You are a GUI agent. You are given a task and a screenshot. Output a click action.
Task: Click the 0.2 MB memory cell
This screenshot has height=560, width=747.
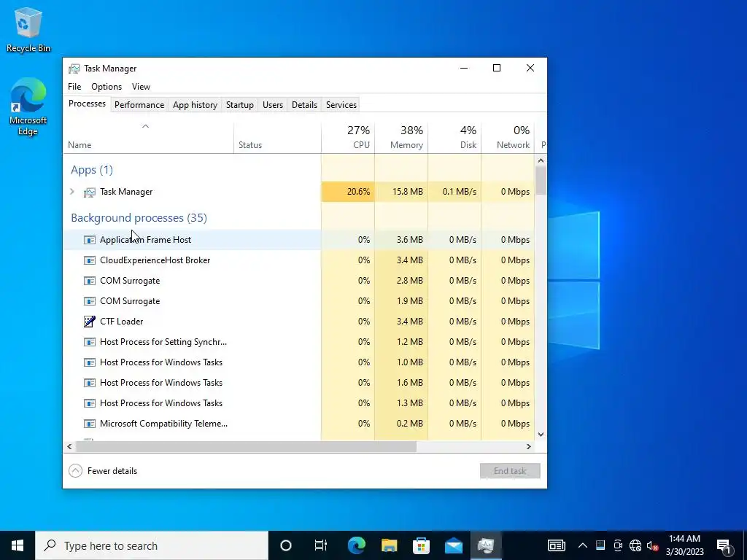401,424
